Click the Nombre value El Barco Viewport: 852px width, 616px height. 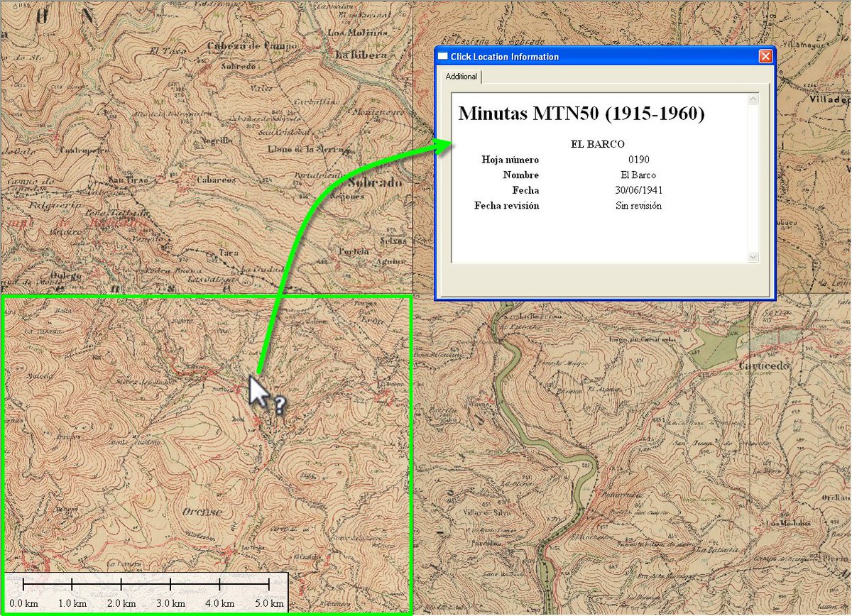[638, 175]
